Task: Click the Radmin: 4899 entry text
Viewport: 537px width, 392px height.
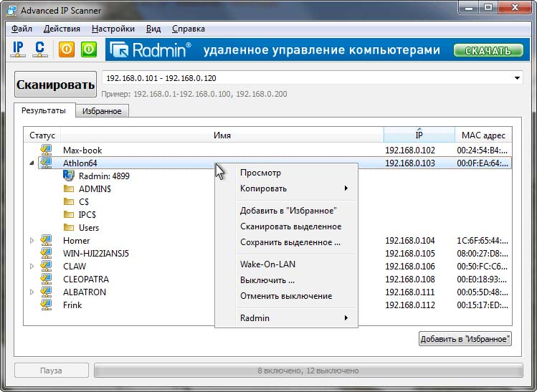Action: point(104,176)
